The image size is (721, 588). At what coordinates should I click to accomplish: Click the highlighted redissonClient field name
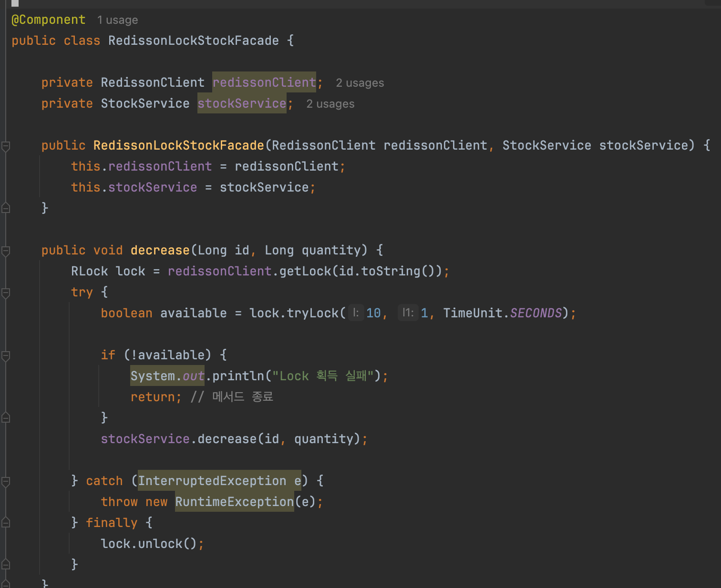click(x=264, y=82)
